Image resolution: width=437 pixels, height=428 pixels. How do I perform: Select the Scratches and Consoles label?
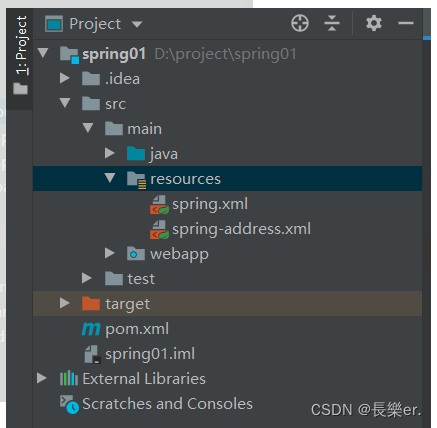(x=167, y=404)
